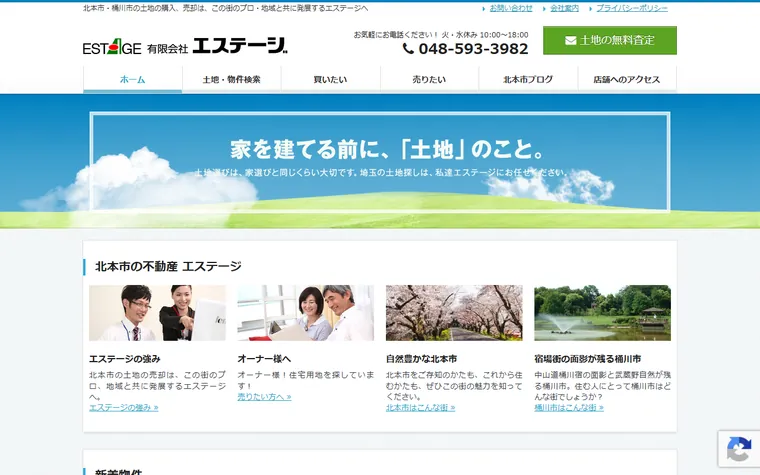This screenshot has height=475, width=760.
Task: Open the 売りたい menu item
Action: pos(429,79)
